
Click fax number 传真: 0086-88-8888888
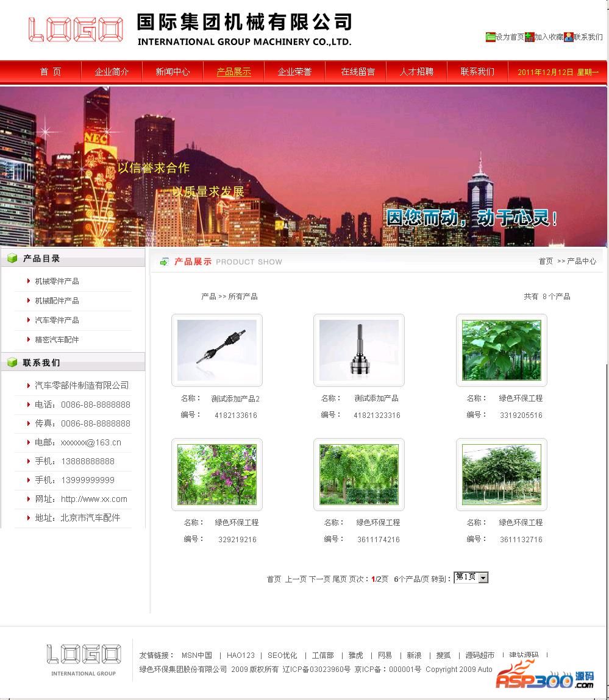(x=83, y=423)
